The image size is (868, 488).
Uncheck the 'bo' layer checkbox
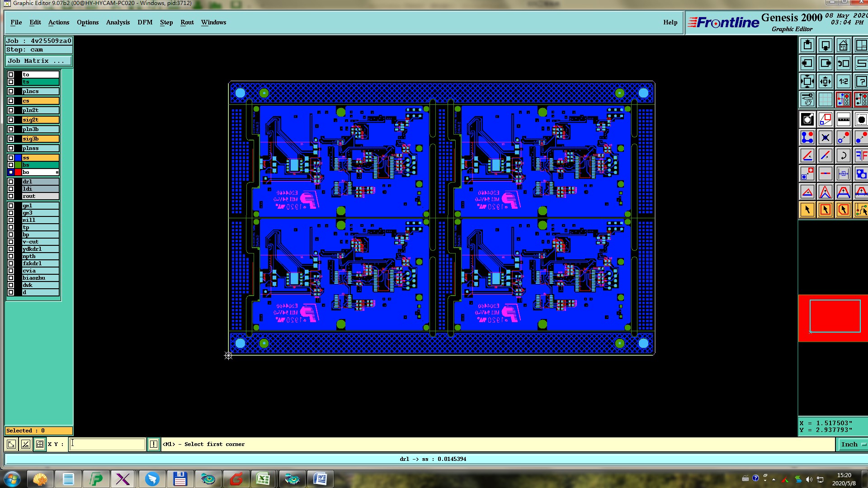11,172
